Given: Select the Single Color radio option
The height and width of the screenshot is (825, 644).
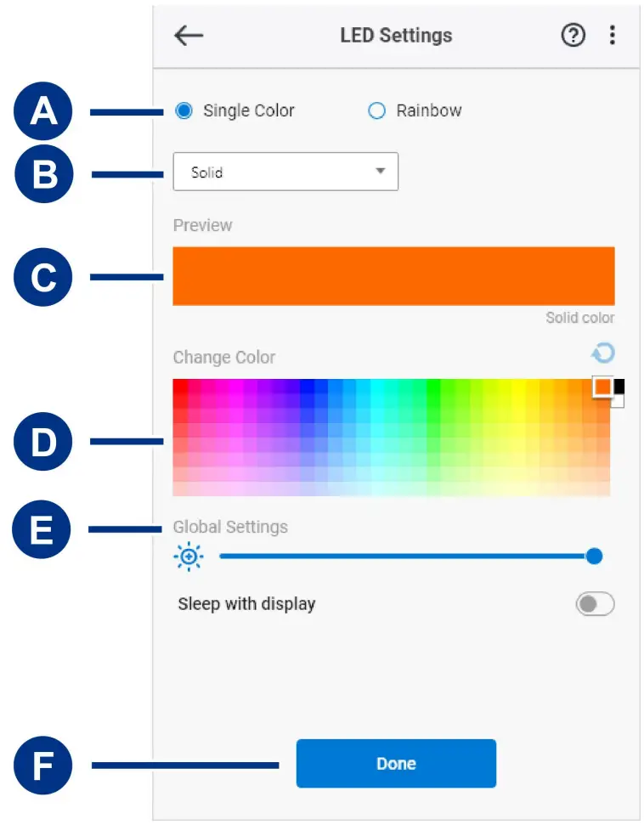Looking at the screenshot, I should 184,110.
